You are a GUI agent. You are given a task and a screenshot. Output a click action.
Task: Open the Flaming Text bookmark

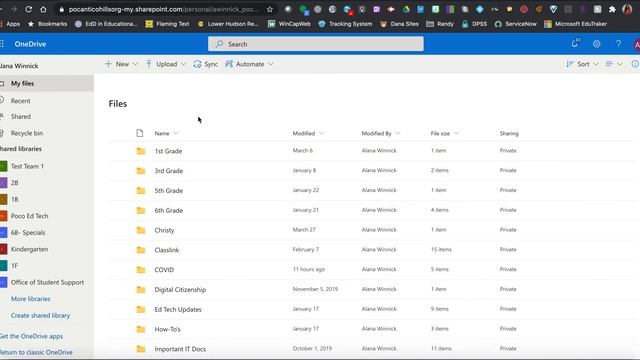[x=167, y=24]
